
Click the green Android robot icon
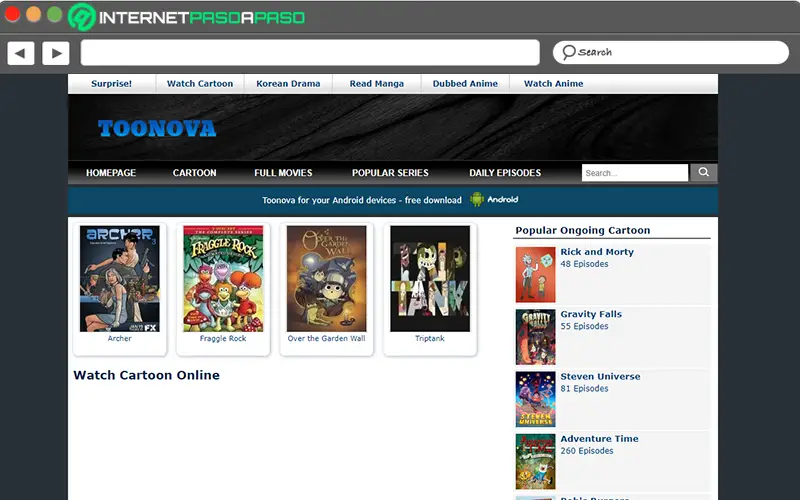pos(477,199)
